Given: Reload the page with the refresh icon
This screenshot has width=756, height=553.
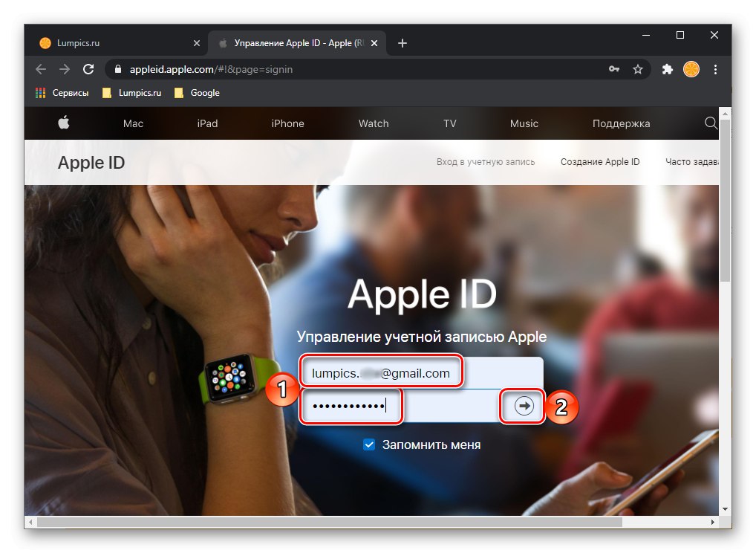Looking at the screenshot, I should [x=88, y=69].
